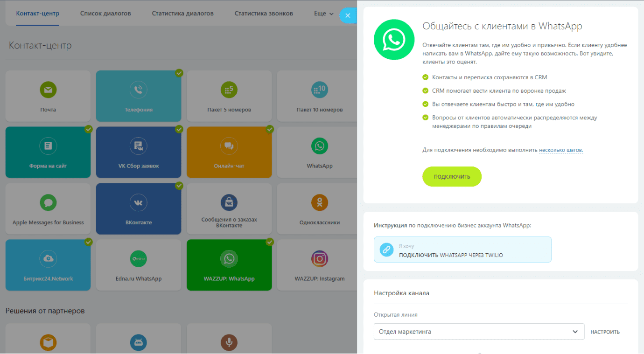The width and height of the screenshot is (644, 354).
Task: Open the WAZZUP: WhatsApp tile
Action: (229, 265)
